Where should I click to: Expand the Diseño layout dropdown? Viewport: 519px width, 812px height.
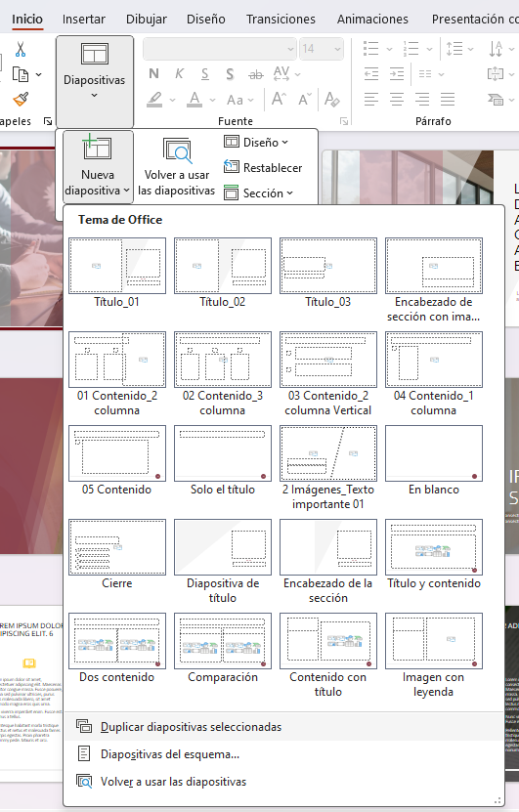click(256, 142)
